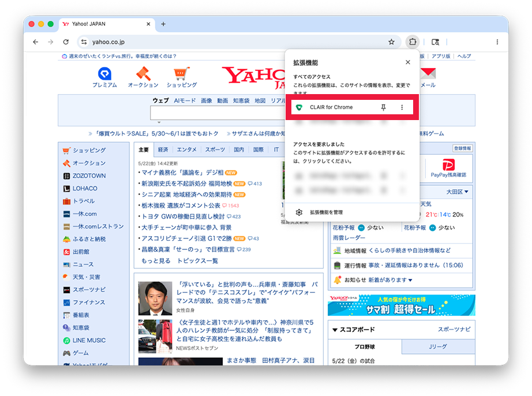Click the スポーツナビ sidebar icon
Viewport: 532px width, 396px height.
point(66,290)
